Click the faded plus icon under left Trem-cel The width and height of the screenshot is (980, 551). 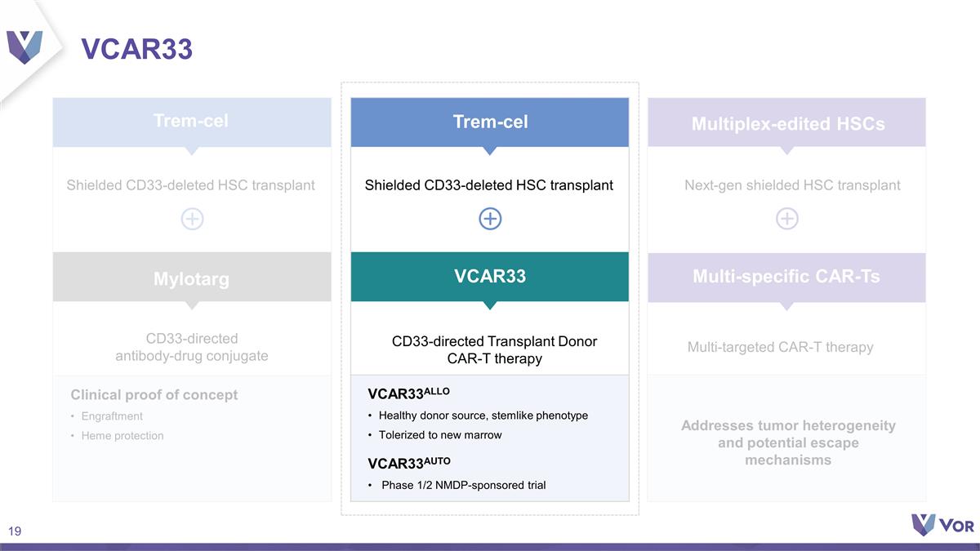coord(192,219)
